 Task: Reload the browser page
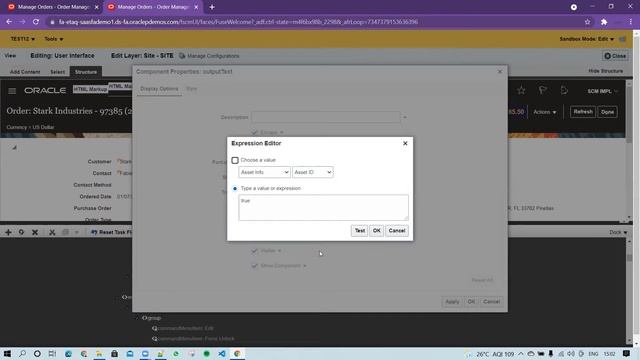(36, 22)
